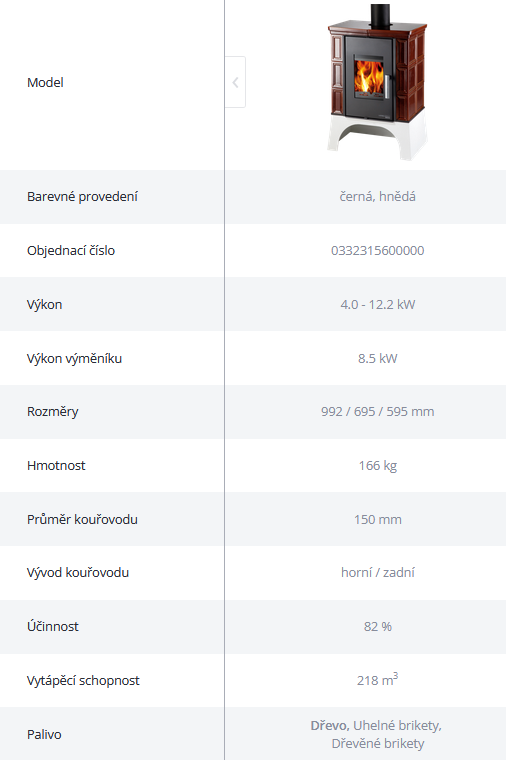
Task: Select the Objednací číslo label
Action: point(71,251)
